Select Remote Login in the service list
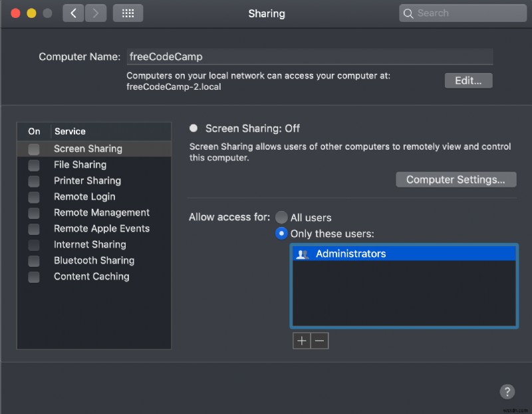 (84, 196)
